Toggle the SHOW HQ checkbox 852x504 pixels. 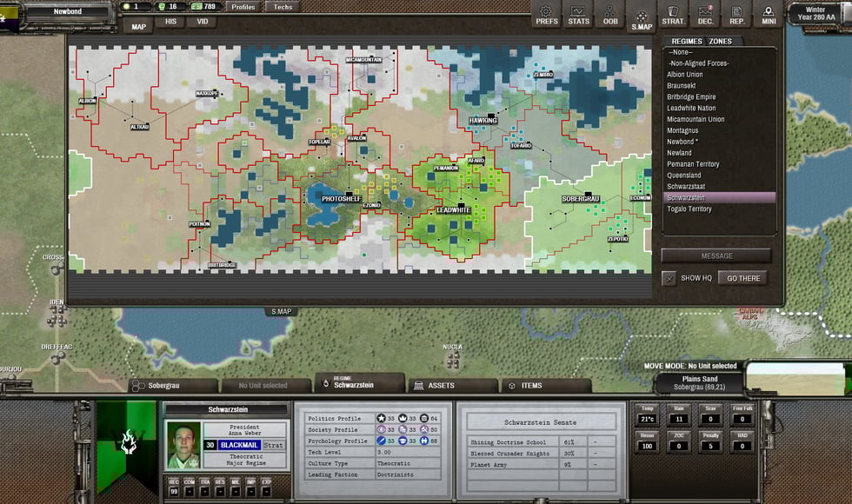[x=669, y=279]
